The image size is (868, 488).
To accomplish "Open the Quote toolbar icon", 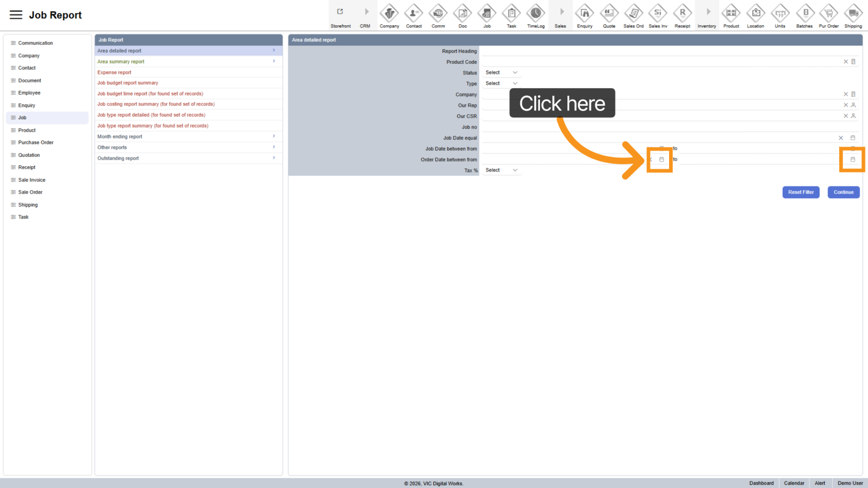I will [609, 13].
